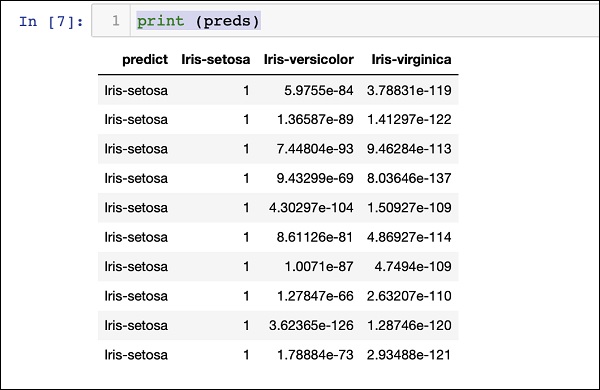The width and height of the screenshot is (600, 390).
Task: Select cell showing 4.86927e-114
Action: pyautogui.click(x=409, y=237)
